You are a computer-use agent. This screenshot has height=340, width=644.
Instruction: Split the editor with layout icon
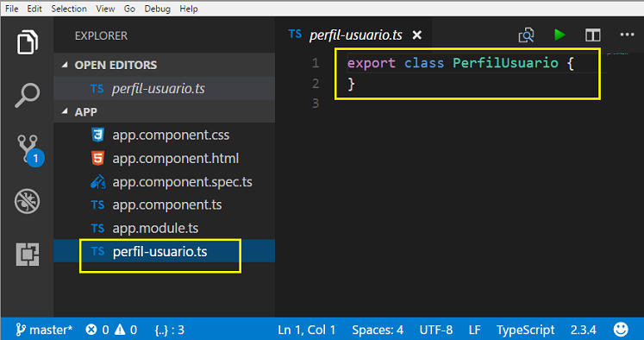coord(592,35)
